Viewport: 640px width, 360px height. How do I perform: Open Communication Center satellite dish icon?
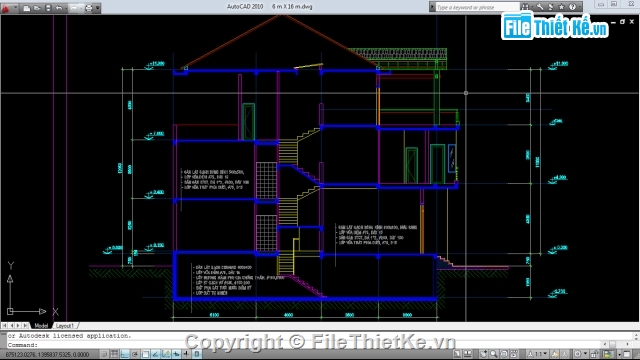[551, 7]
